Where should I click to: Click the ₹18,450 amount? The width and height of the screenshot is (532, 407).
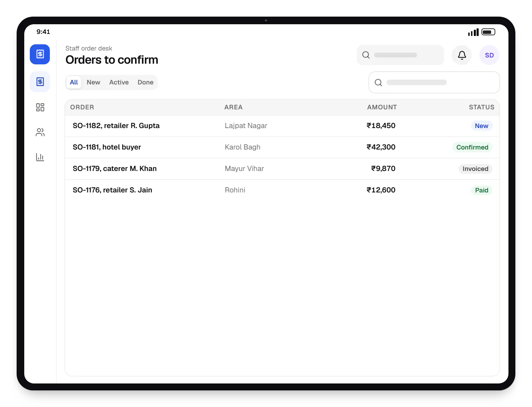coord(381,126)
